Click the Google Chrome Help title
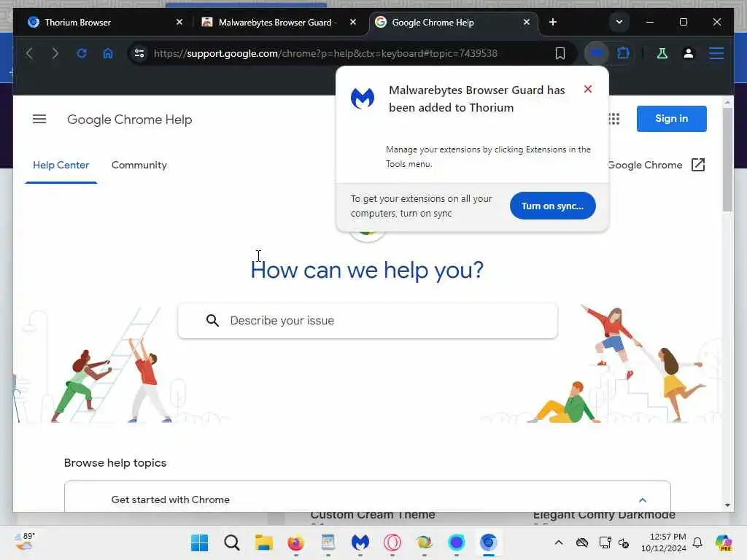 tap(130, 120)
